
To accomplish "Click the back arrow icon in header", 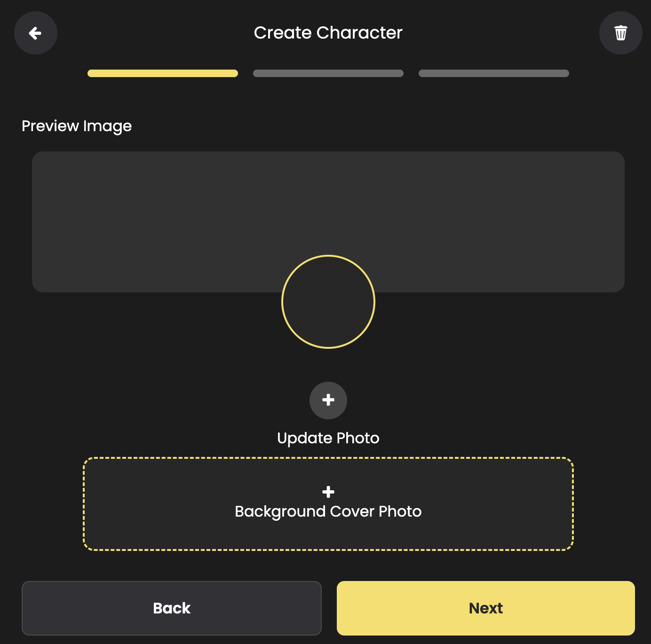I will (35, 33).
